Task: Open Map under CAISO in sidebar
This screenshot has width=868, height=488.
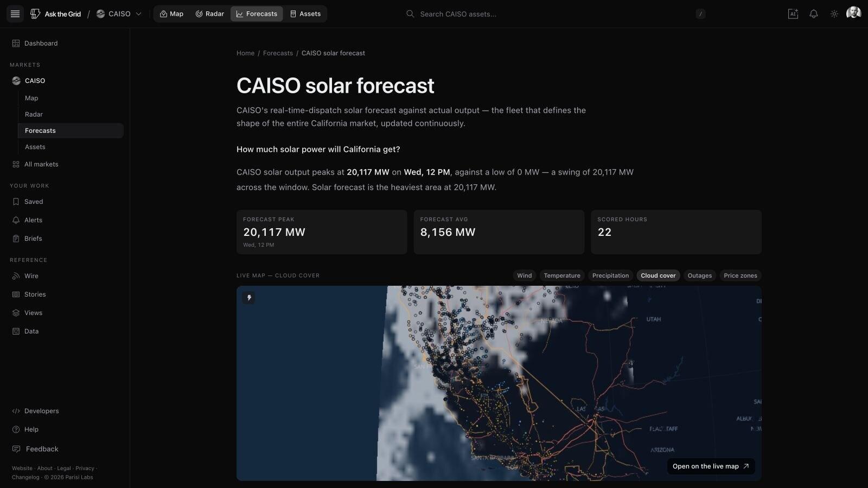Action: [x=71, y=98]
